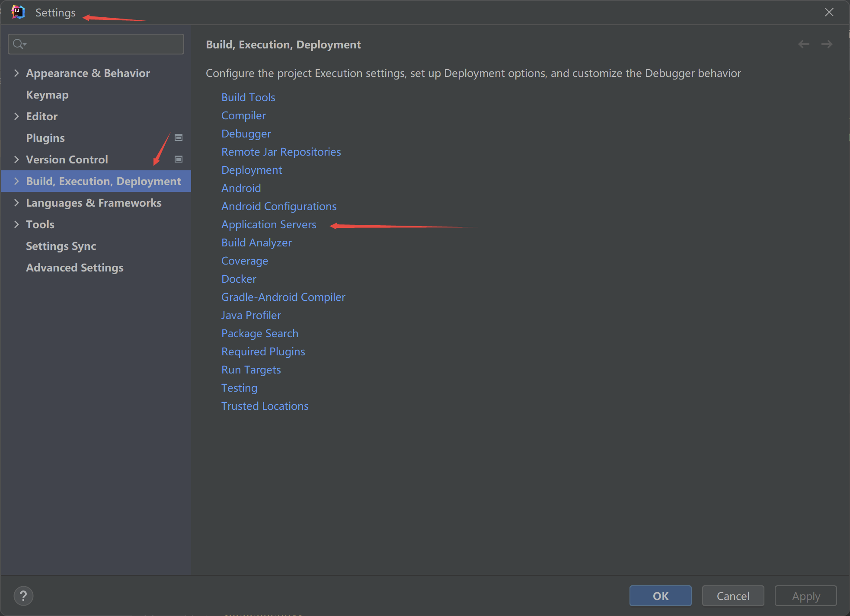Go to Build Tools link
The height and width of the screenshot is (616, 850).
click(248, 97)
